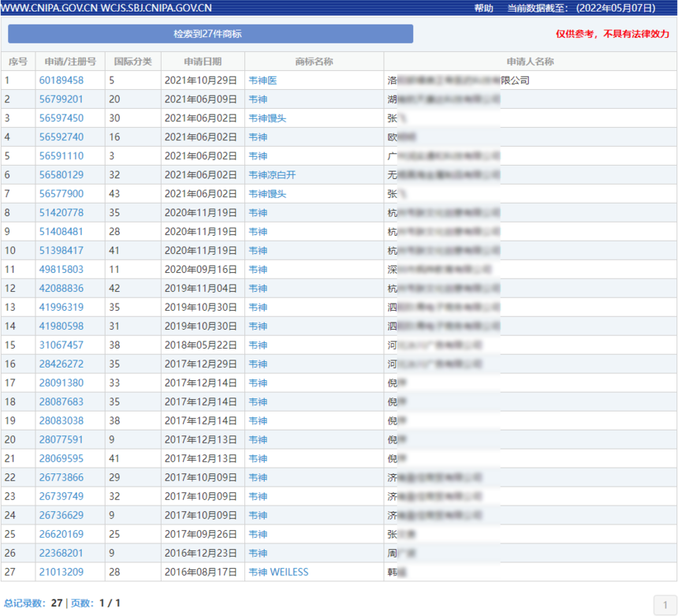Click page number 1 pagination button
This screenshot has height=616, width=678.
pos(665,605)
